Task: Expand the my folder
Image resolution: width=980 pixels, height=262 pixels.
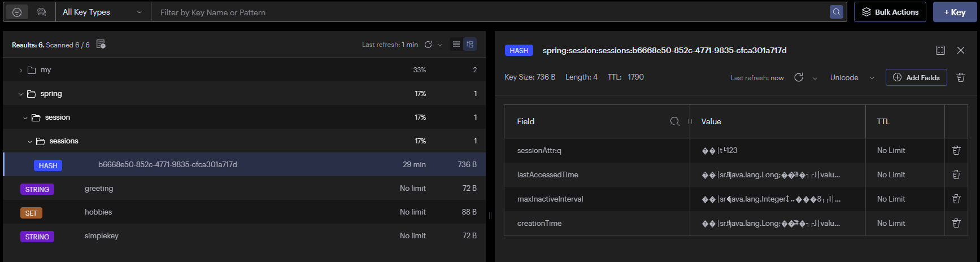Action: coord(21,70)
